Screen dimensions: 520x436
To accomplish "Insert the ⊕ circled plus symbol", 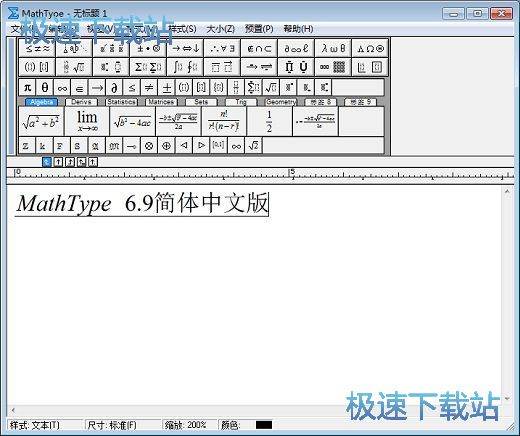I will [166, 146].
